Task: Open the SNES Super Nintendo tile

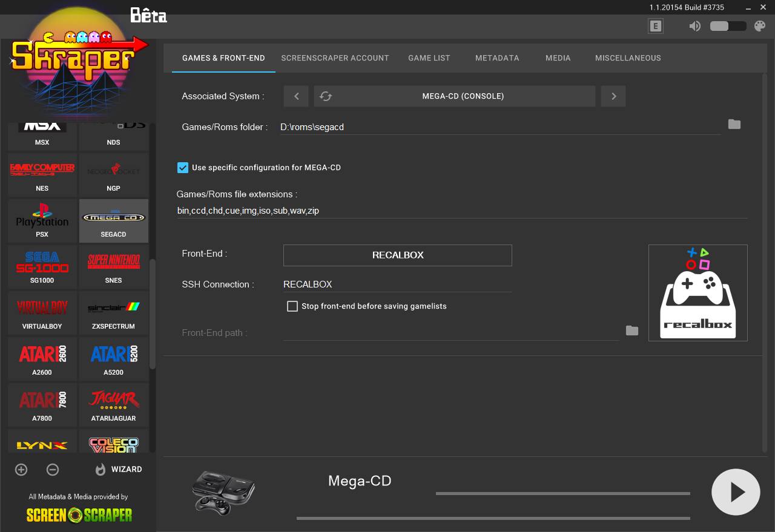Action: 114,267
